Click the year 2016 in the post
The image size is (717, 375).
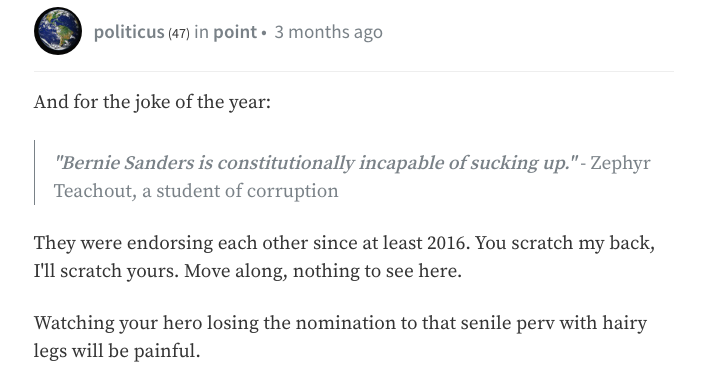click(x=446, y=243)
